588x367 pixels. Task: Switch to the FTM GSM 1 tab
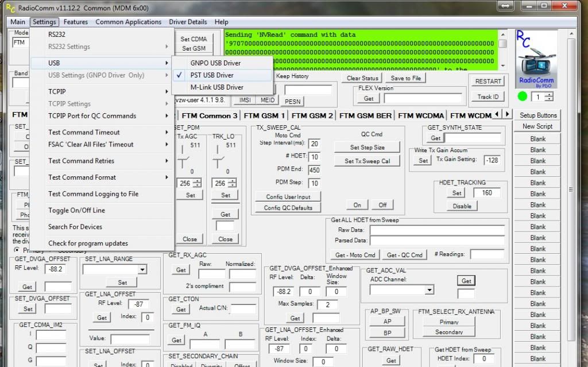coord(264,115)
